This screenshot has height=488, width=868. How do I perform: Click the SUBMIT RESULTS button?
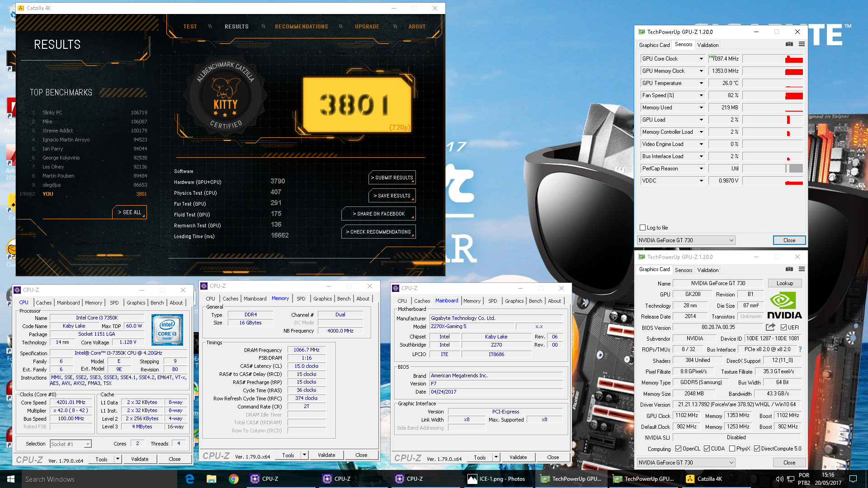392,178
